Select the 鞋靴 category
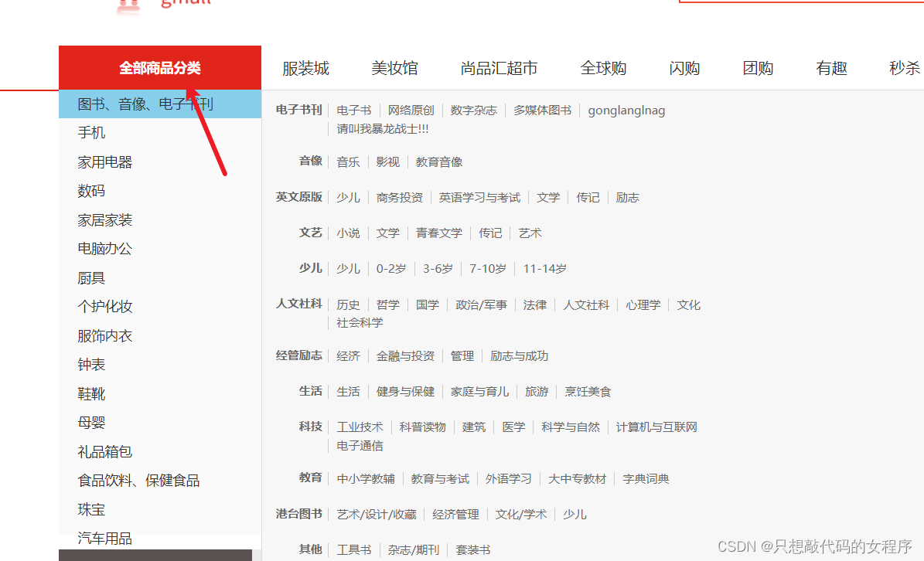 tap(91, 394)
